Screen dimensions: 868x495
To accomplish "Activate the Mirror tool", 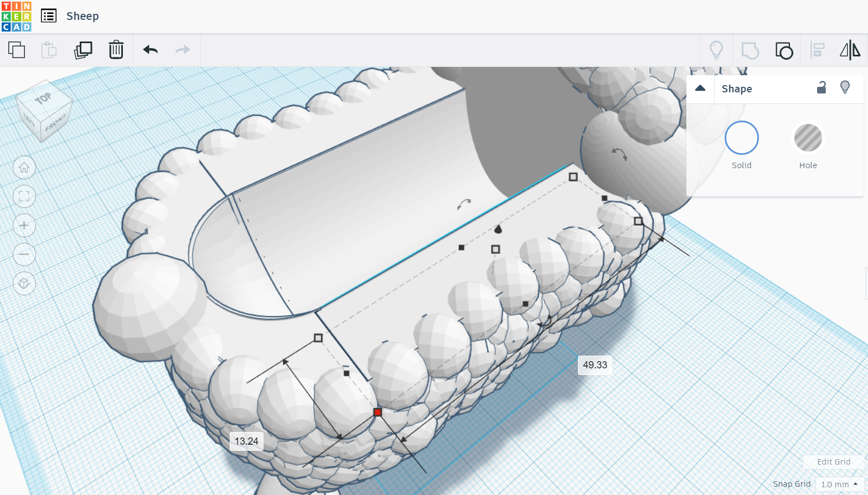I will [850, 50].
